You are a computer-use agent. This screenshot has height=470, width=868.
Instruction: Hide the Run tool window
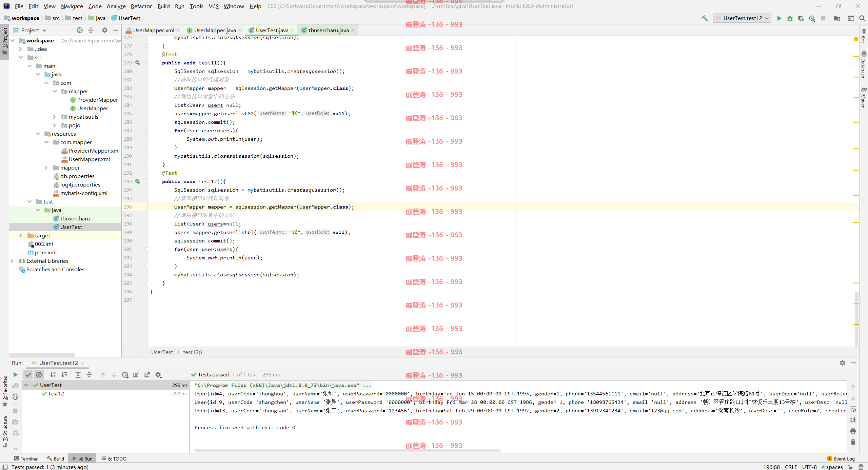pyautogui.click(x=854, y=363)
